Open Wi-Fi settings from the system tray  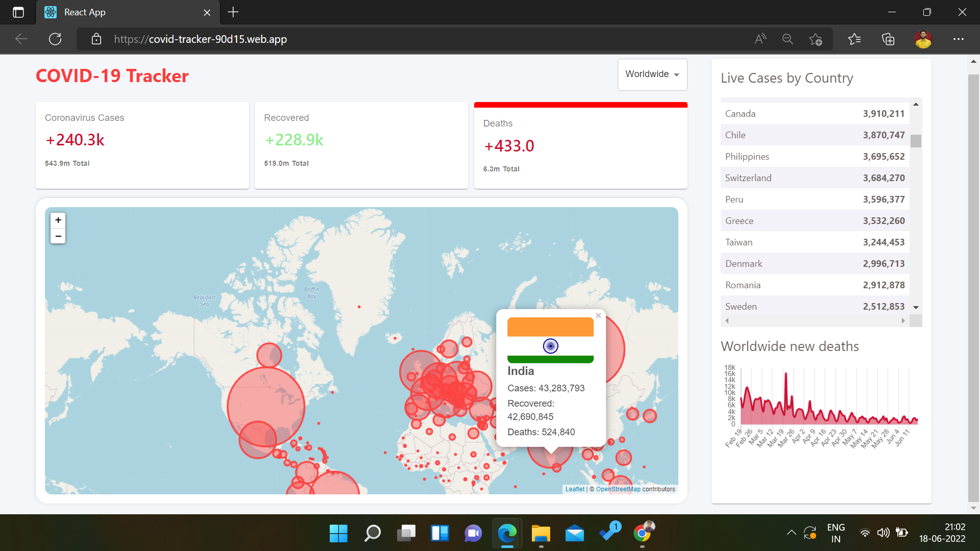pos(865,533)
